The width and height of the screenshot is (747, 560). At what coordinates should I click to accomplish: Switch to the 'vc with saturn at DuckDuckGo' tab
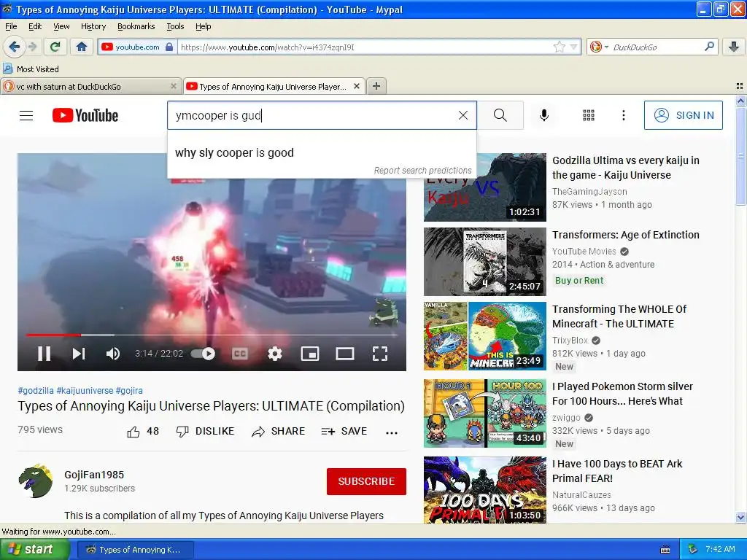pos(90,86)
